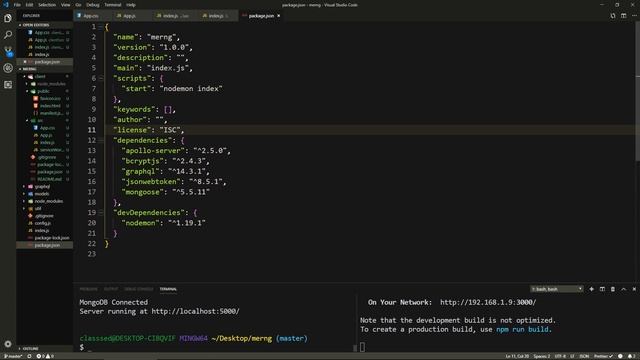Kill the terminal with trash icon
Image resolution: width=640 pixels, height=360 pixels.
coord(613,289)
